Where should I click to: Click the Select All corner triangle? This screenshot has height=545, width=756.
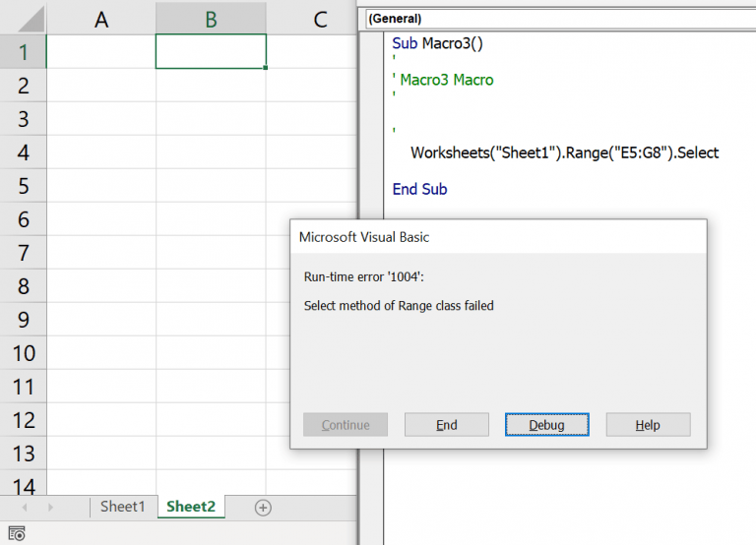[x=31, y=20]
